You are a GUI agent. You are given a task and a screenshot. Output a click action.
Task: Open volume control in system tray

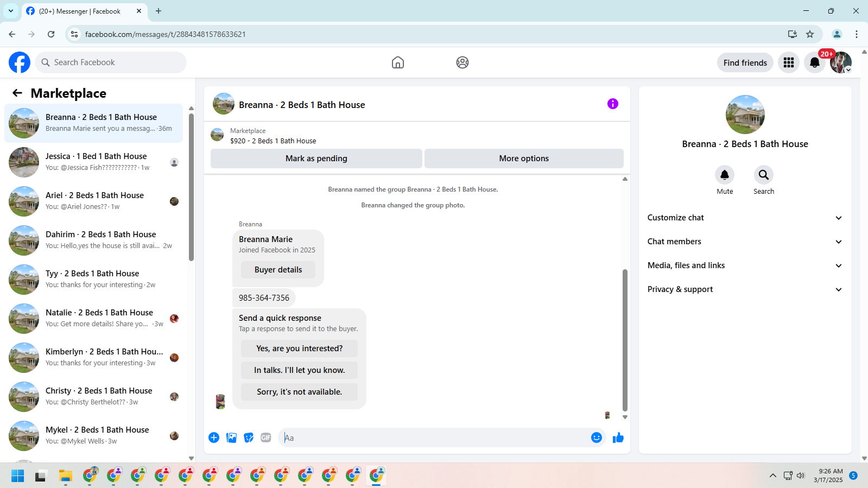click(801, 476)
